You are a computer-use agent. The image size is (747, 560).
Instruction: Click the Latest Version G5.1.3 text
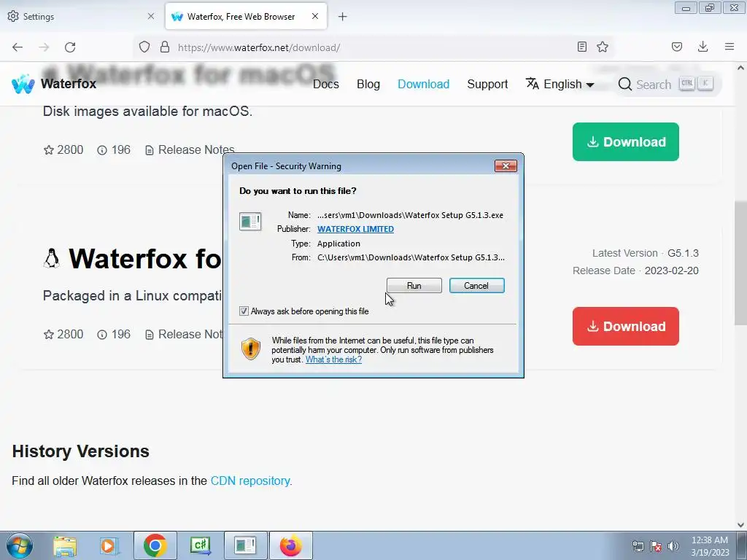(646, 253)
